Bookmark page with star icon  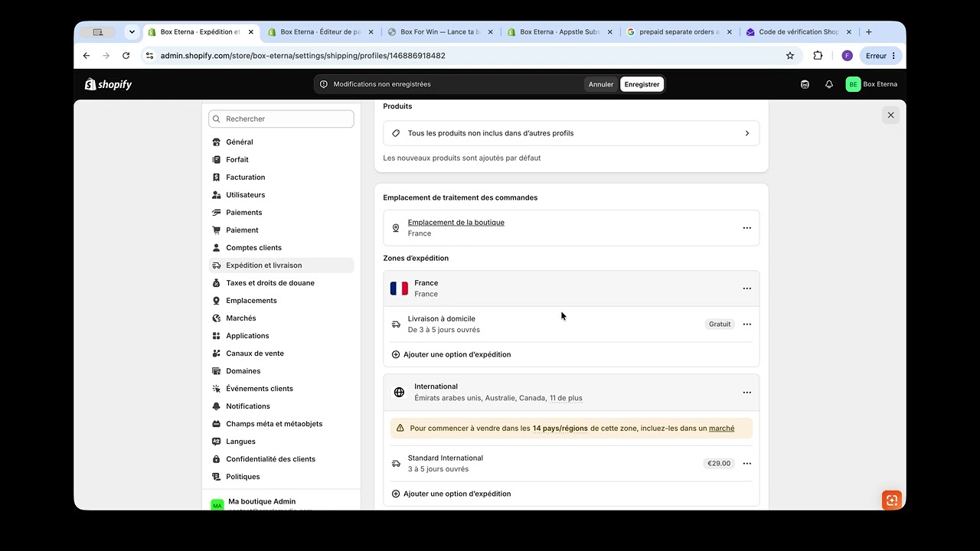[790, 56]
